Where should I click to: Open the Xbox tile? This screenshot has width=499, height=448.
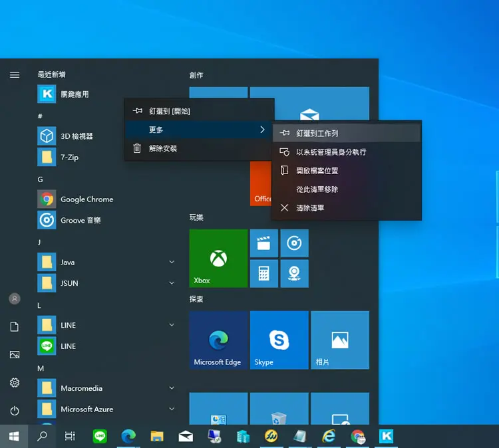tap(218, 259)
